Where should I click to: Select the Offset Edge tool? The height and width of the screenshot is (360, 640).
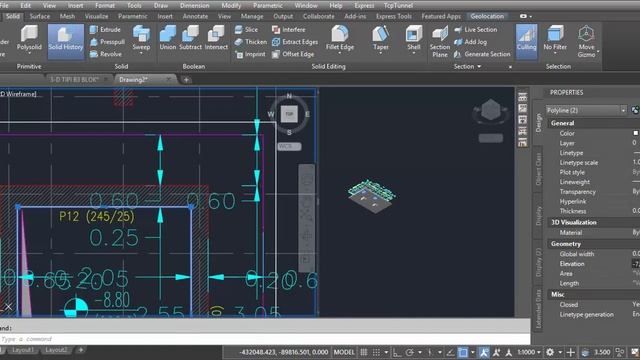click(x=293, y=54)
